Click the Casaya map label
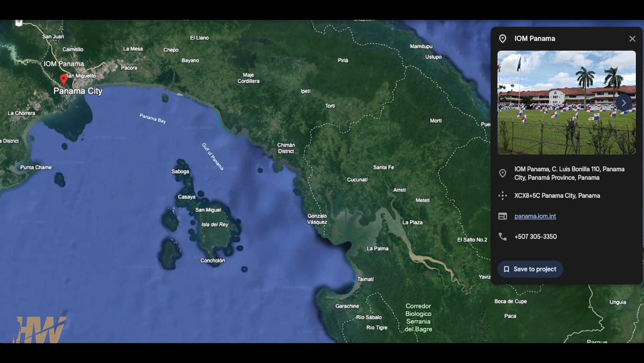The image size is (644, 363). tap(187, 197)
